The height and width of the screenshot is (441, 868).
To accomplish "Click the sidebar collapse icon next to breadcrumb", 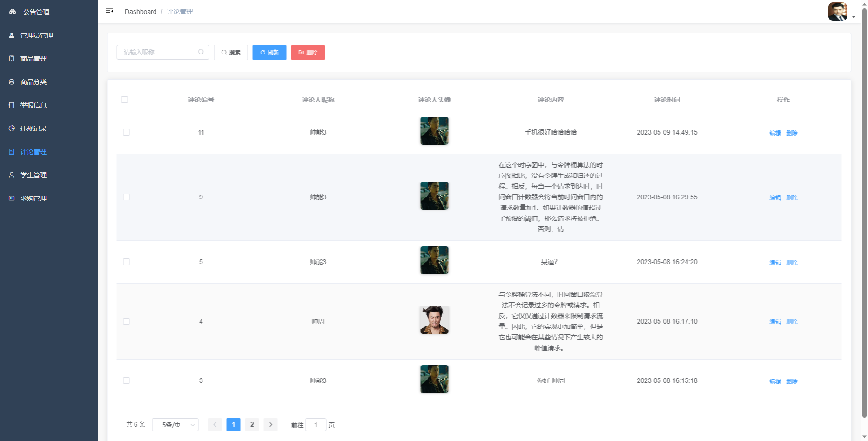I will tap(109, 11).
